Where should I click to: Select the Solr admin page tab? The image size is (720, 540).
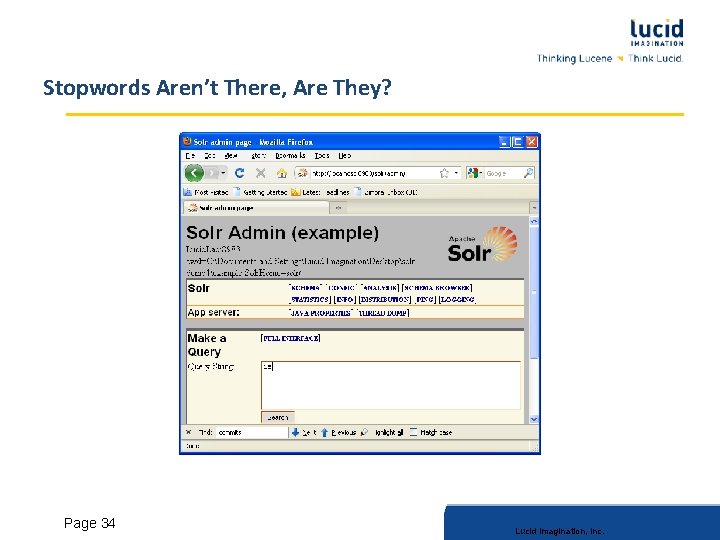point(256,208)
